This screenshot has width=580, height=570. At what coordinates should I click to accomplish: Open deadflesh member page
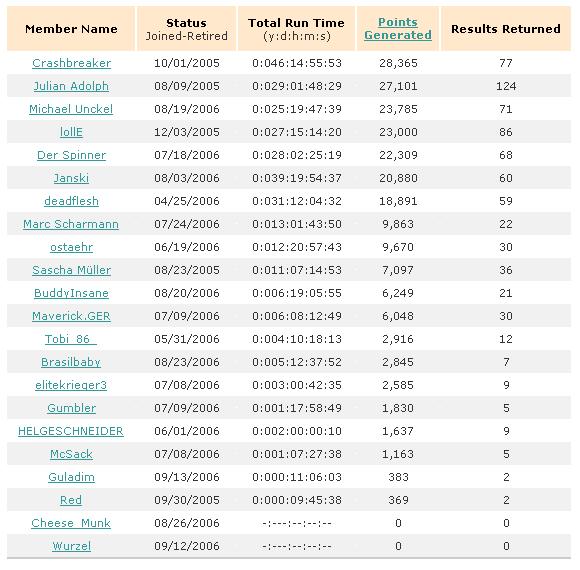tap(71, 201)
